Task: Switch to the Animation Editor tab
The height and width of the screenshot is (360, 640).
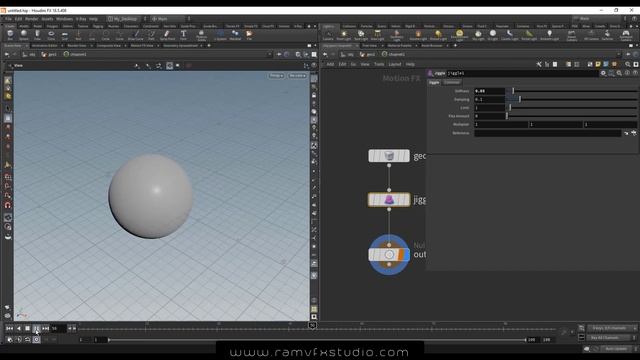Action: click(44, 46)
